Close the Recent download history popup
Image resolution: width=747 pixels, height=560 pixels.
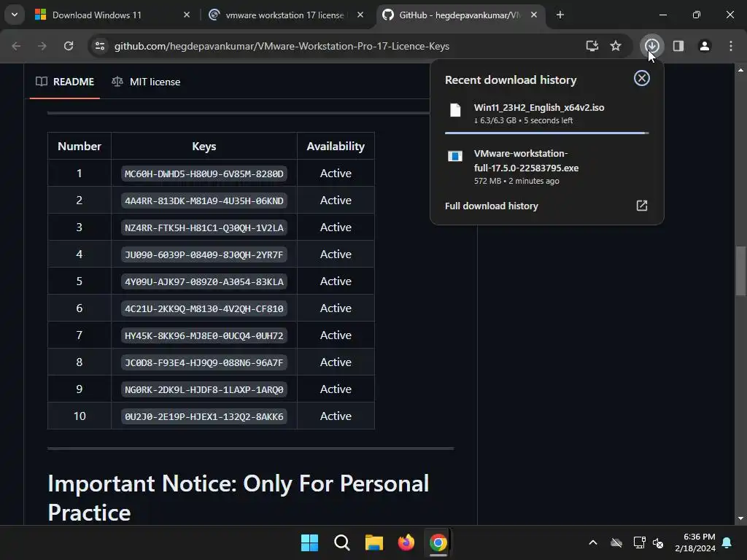pos(642,78)
